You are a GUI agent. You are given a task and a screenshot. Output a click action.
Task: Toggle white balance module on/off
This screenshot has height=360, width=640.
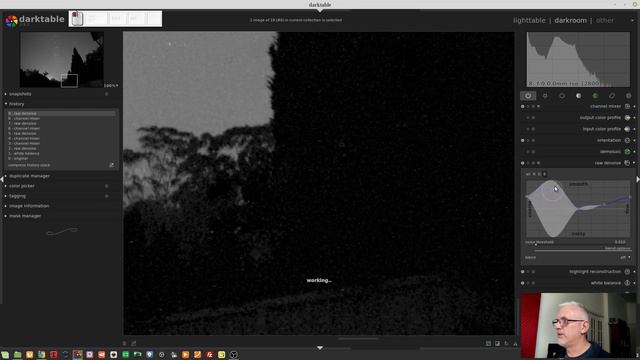coord(522,283)
